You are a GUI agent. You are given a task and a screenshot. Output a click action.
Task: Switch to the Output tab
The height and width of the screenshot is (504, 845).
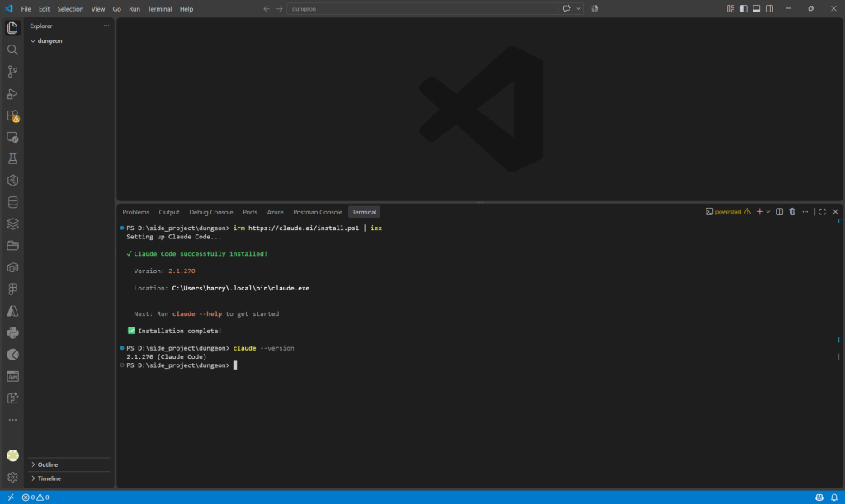[x=168, y=212]
